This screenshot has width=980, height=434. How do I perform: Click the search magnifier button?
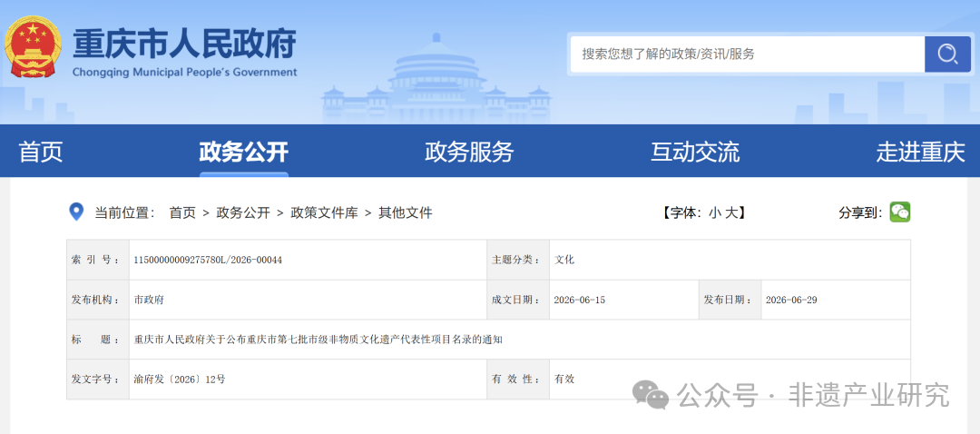coord(947,54)
